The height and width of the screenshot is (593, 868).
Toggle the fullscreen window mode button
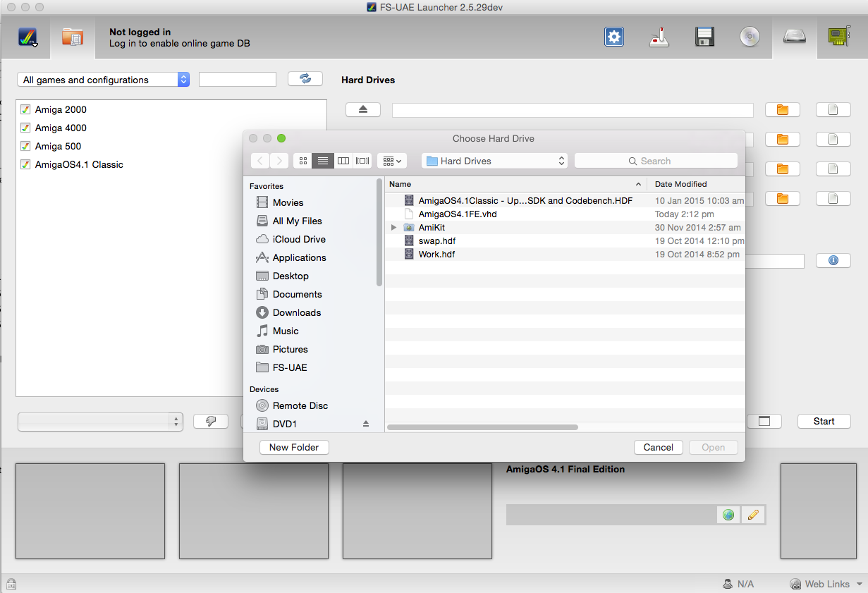764,422
